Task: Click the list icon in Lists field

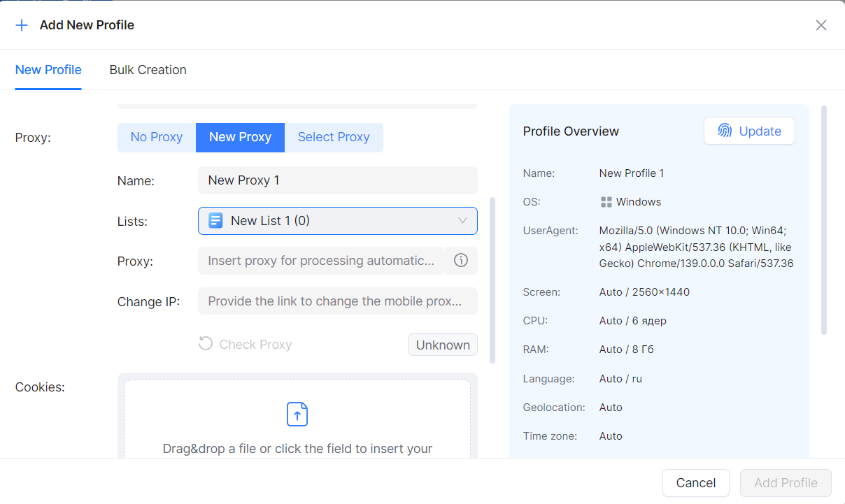Action: click(x=215, y=221)
